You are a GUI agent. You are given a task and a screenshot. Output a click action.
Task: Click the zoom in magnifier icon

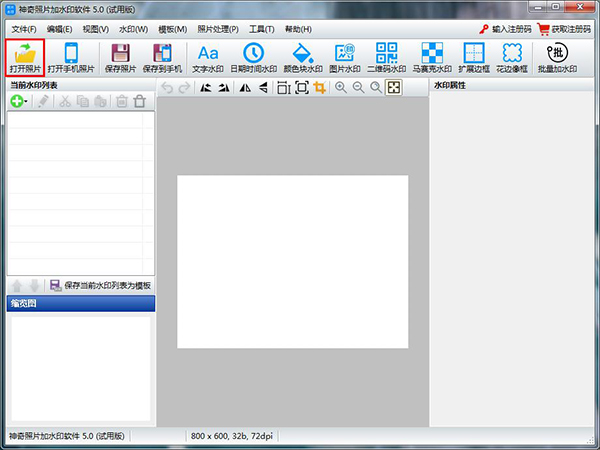click(x=341, y=88)
